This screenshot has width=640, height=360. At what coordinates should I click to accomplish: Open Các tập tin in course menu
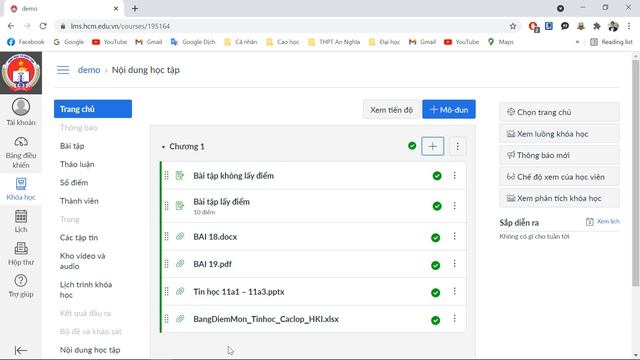[79, 238]
